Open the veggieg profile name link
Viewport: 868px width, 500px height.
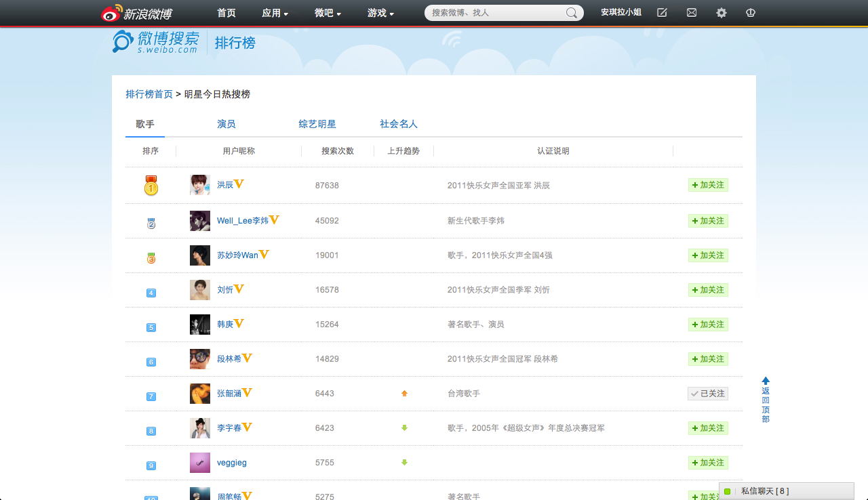click(232, 463)
